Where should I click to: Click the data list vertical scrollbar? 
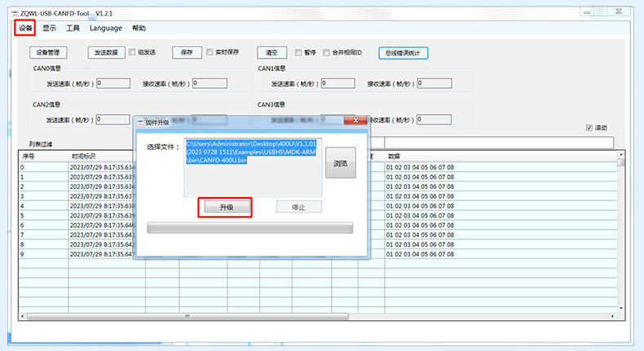621,236
